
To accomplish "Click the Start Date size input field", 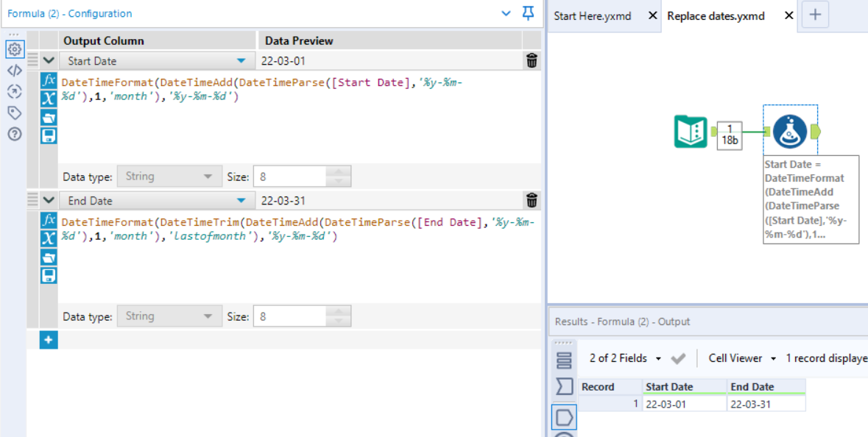I will coord(290,177).
